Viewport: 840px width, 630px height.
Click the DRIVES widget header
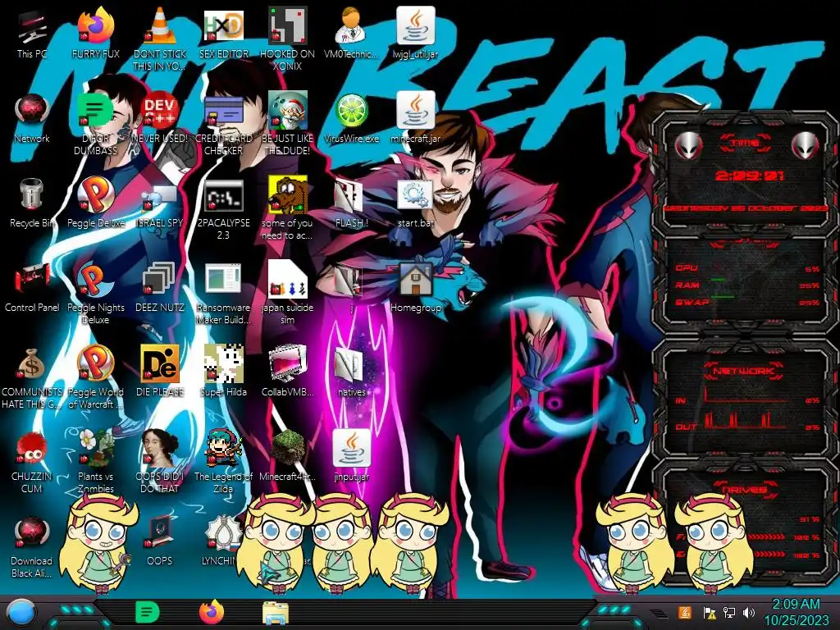click(744, 489)
